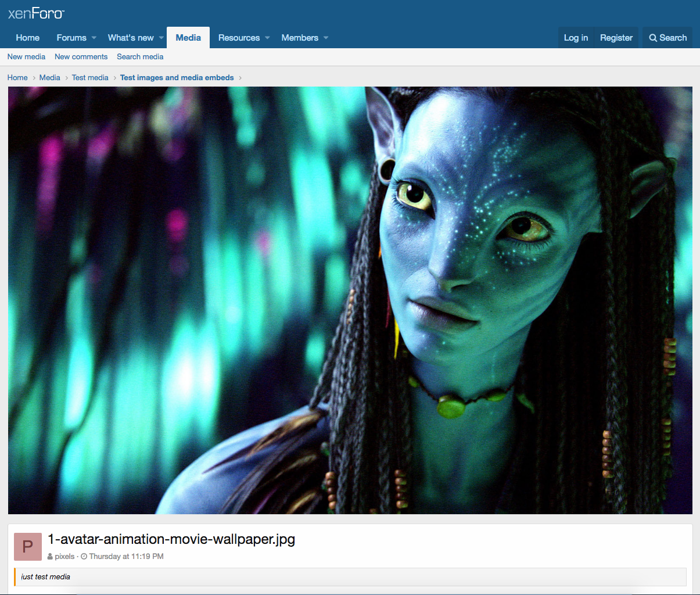Select the Media navigation tab
The height and width of the screenshot is (595, 700).
[188, 38]
